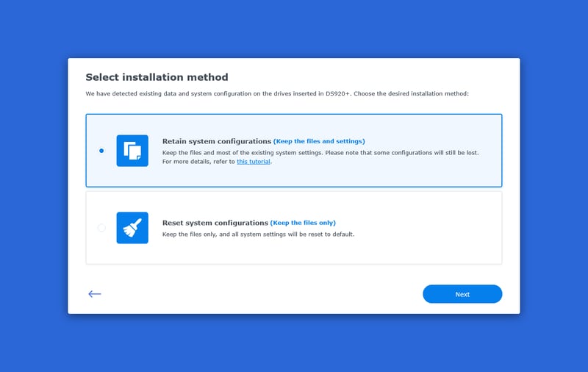Viewport: 588px width, 372px height.
Task: Click the 'For more details, refer to' text
Action: [x=198, y=161]
